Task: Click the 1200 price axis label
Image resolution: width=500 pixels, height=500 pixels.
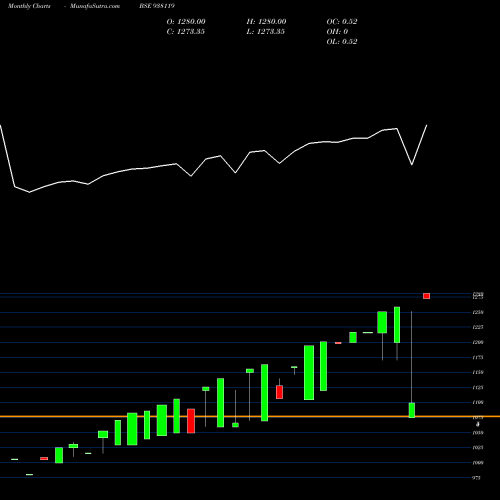Action: [x=478, y=342]
